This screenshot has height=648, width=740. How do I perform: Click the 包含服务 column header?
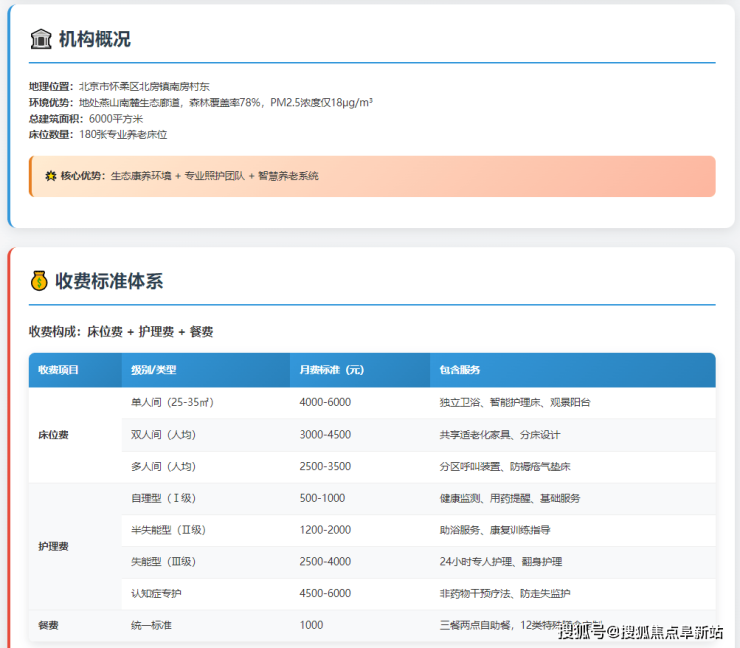pyautogui.click(x=460, y=370)
